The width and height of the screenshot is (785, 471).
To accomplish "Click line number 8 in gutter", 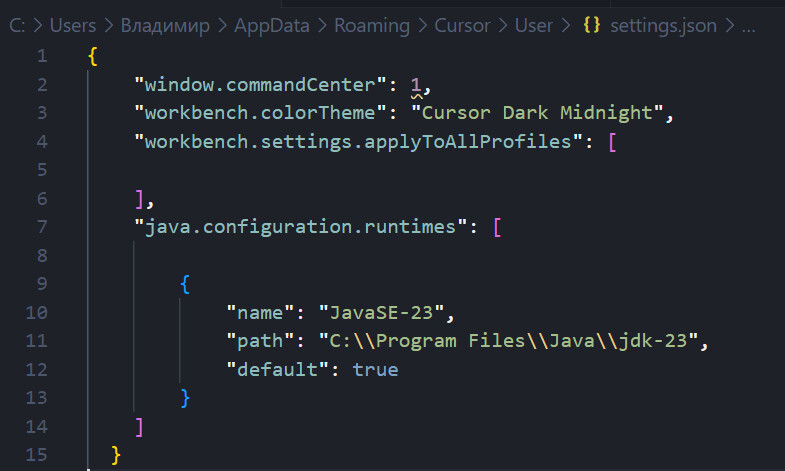I will click(x=42, y=255).
